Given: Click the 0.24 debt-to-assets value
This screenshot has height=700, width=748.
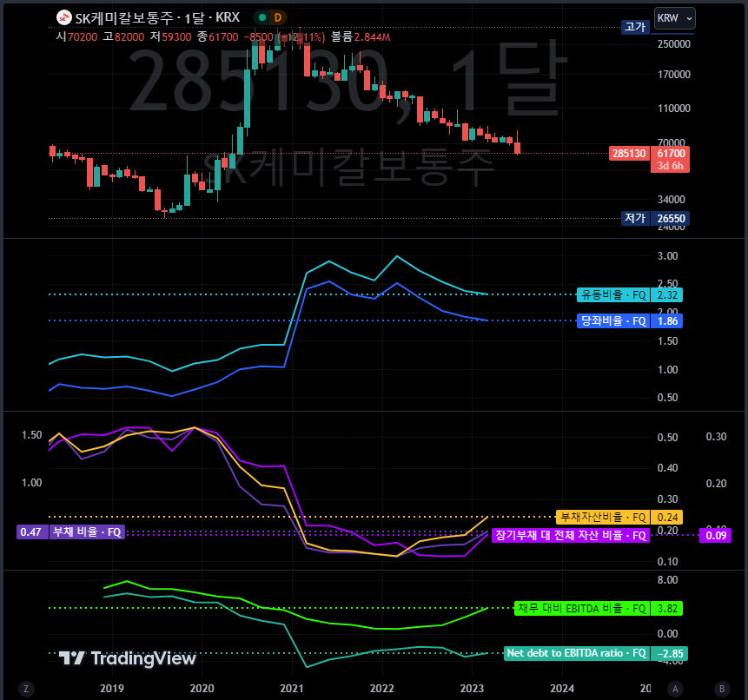Looking at the screenshot, I should coord(667,518).
